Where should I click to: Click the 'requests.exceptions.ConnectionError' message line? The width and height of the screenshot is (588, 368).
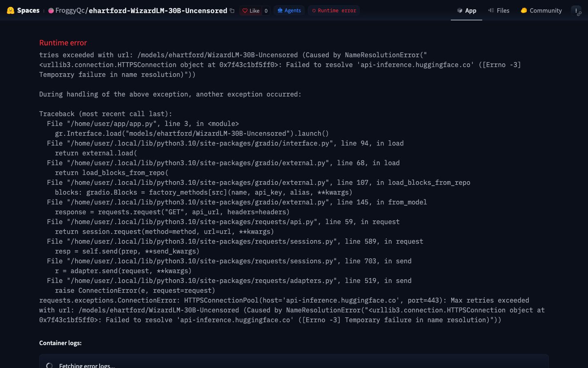(292, 310)
